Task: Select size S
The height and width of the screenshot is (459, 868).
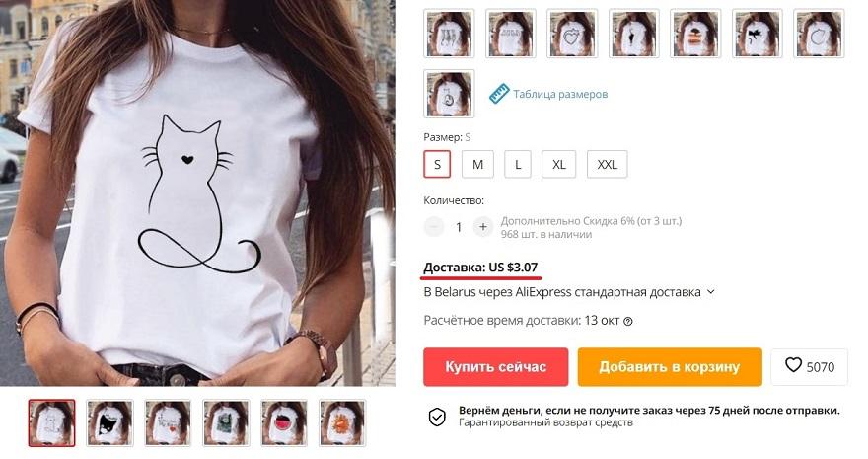Action: (437, 164)
